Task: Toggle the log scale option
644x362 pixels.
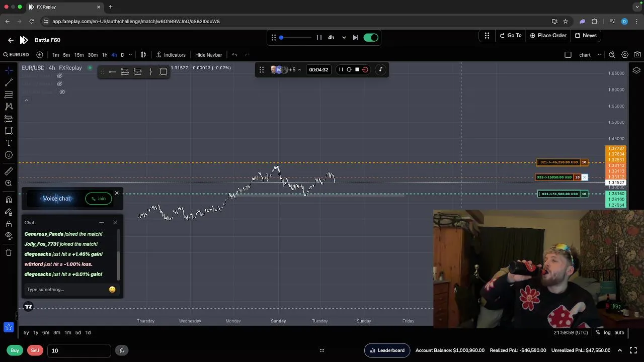Action: (x=607, y=332)
